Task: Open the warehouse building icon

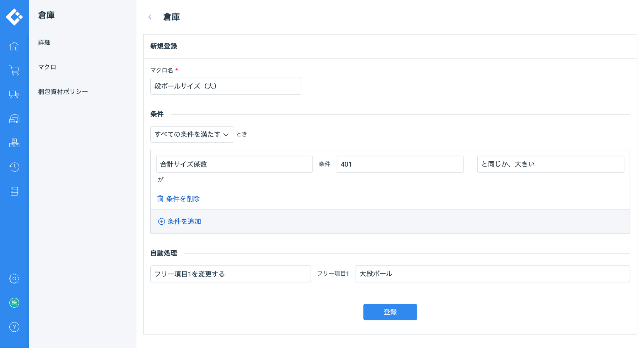Action: click(x=14, y=119)
